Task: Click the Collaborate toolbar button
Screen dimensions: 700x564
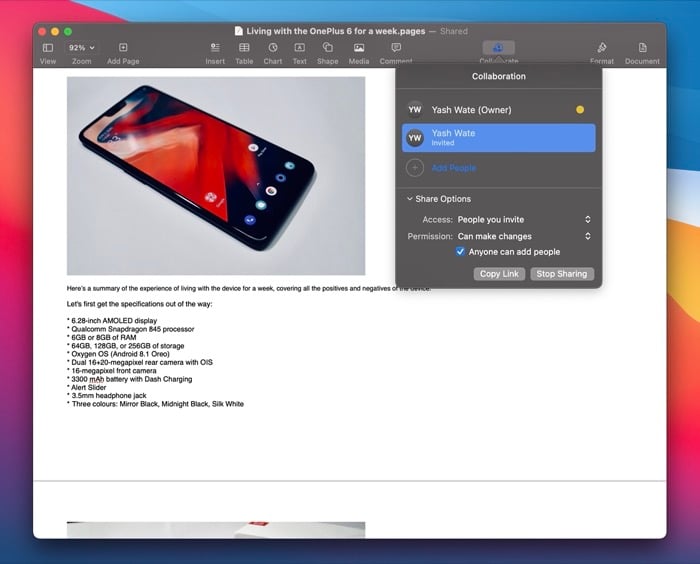Action: tap(499, 48)
